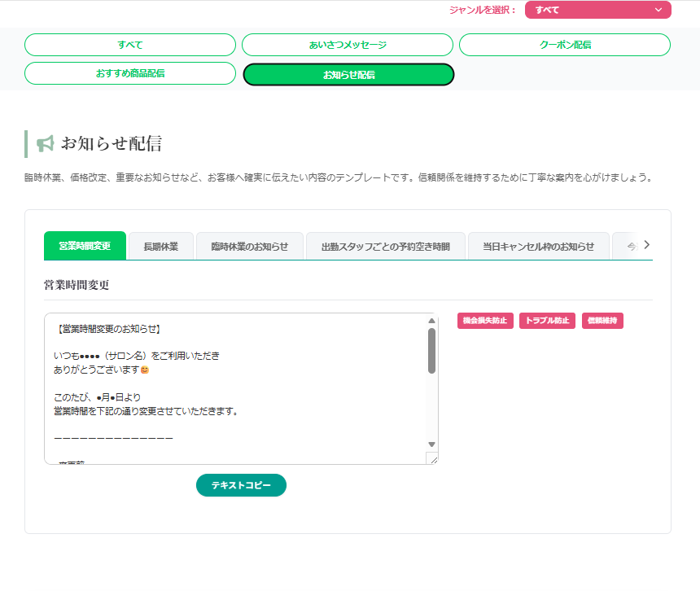Open the 当日キャンセル枠のお知らせ tab
The height and width of the screenshot is (591, 700).
[x=538, y=246]
